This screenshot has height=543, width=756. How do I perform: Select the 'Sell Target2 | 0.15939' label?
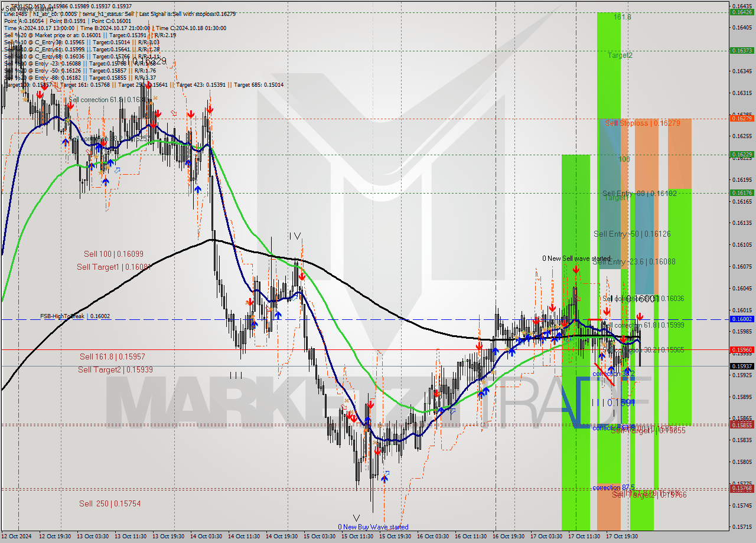(x=115, y=369)
